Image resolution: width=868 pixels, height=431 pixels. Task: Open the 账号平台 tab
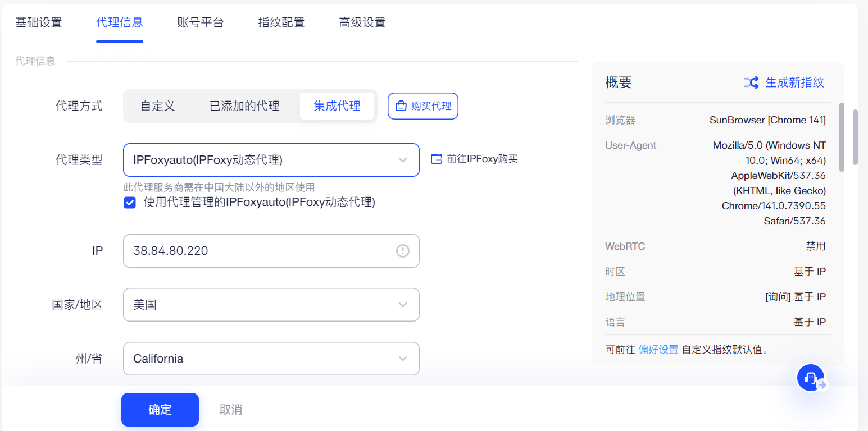tap(201, 22)
